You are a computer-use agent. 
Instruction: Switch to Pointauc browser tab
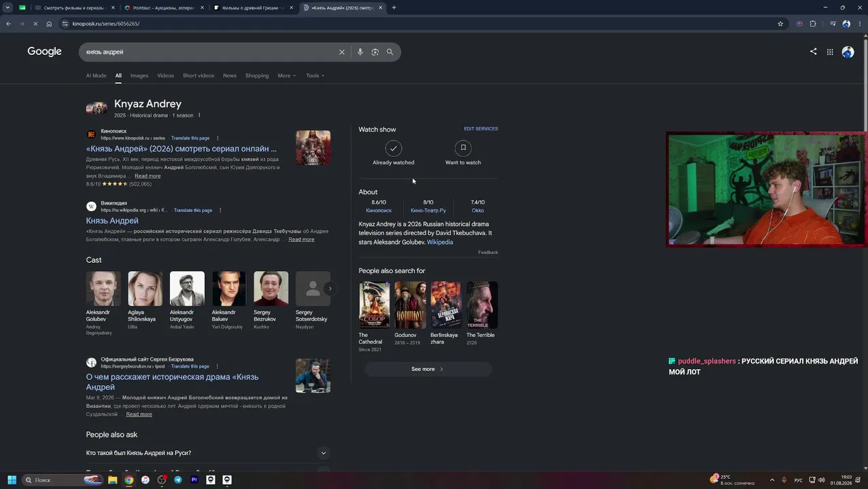click(163, 7)
